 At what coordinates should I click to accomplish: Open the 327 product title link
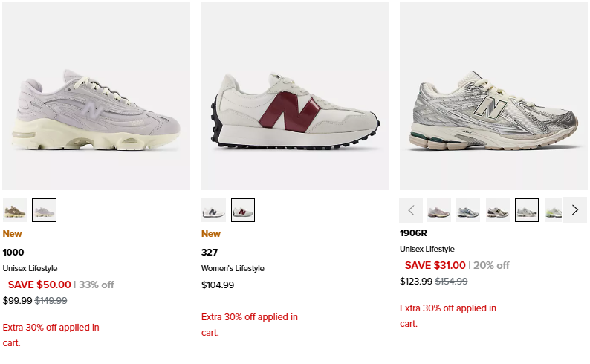pos(210,252)
